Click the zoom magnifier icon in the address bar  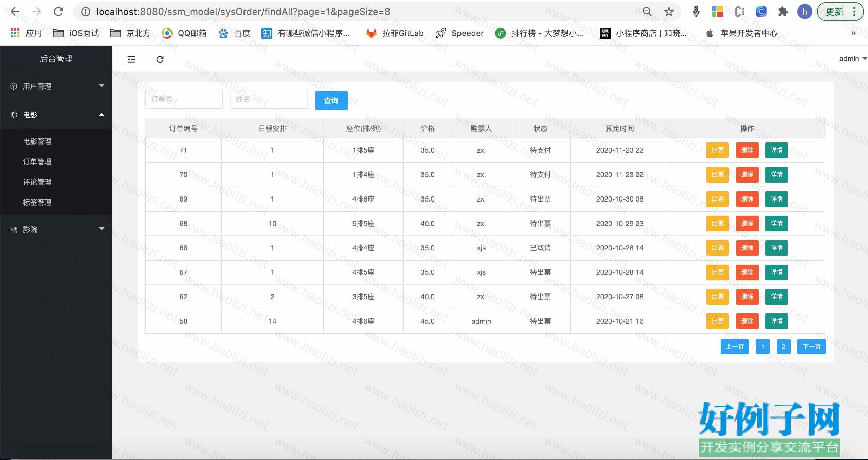[x=647, y=12]
